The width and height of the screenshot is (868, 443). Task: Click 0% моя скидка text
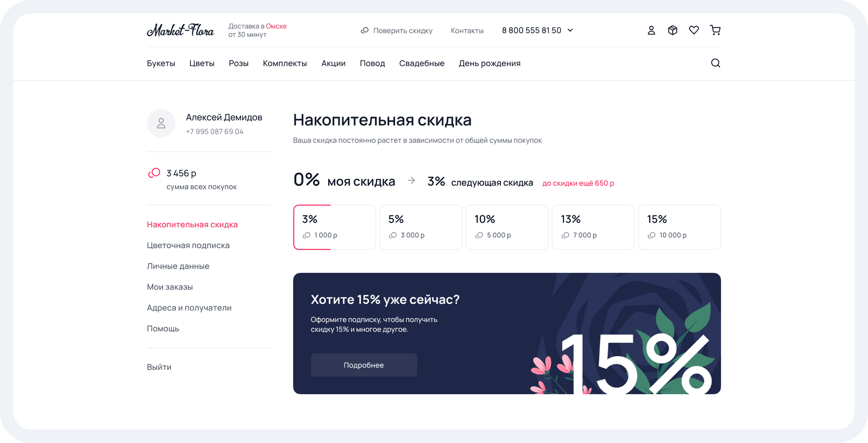click(344, 180)
